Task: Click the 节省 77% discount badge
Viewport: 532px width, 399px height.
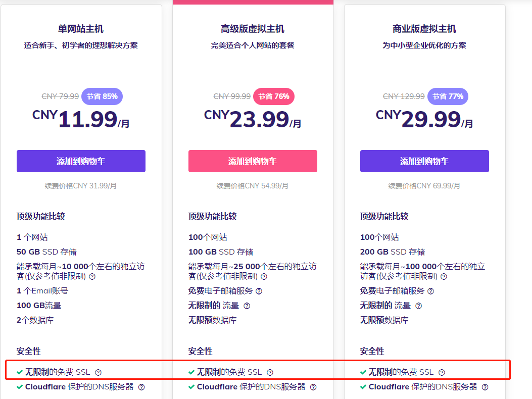Action: coord(448,96)
